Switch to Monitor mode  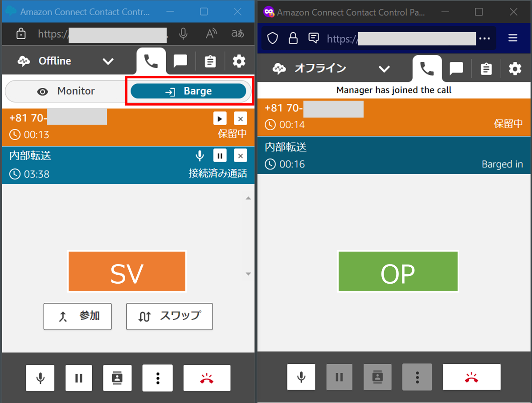(66, 91)
